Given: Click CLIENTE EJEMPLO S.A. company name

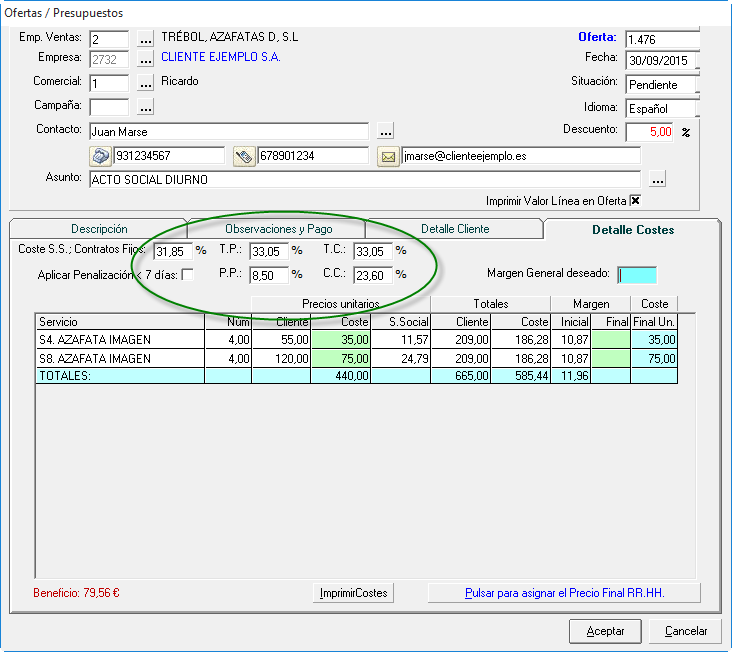Looking at the screenshot, I should 220,57.
